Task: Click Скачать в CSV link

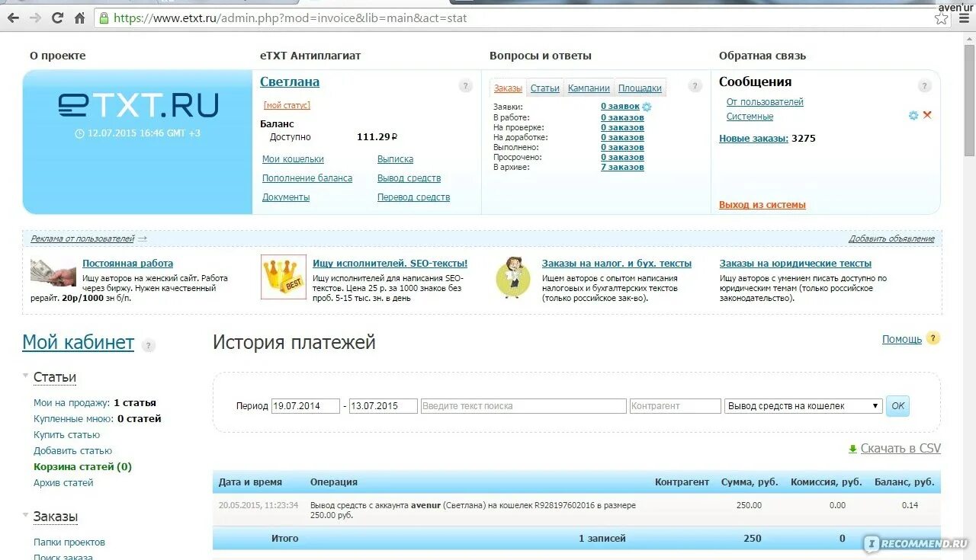Action: pos(901,449)
